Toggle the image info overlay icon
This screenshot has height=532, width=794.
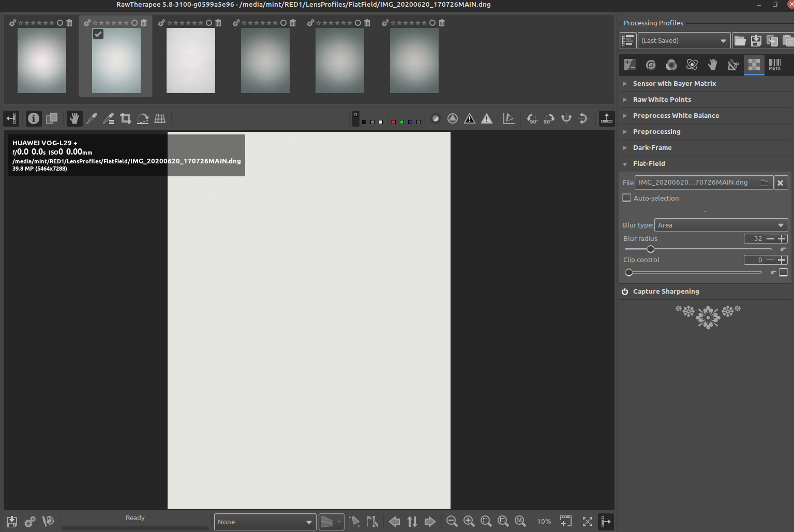(34, 118)
